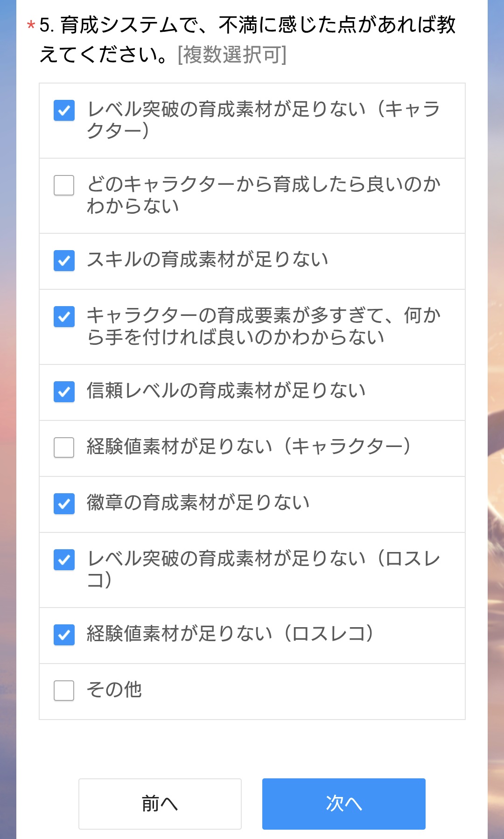Check どのキャラクターから育成したら良いのかわからない option
Screen dimensions: 504x839
coord(64,185)
